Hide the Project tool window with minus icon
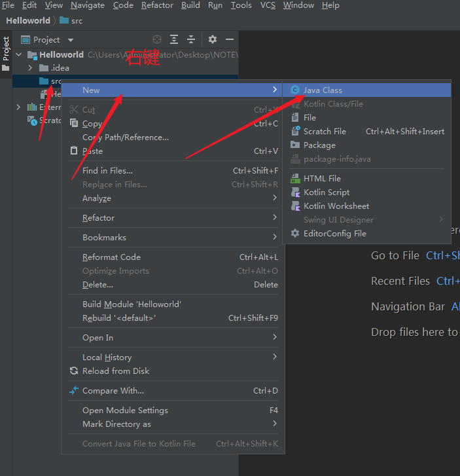Screen dimensions: 460x476 (230, 39)
